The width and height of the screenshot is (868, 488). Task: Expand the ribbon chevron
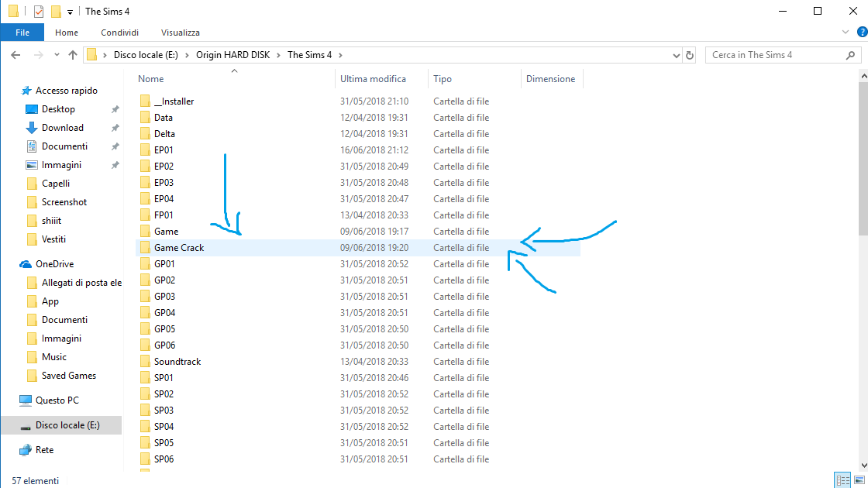point(846,32)
